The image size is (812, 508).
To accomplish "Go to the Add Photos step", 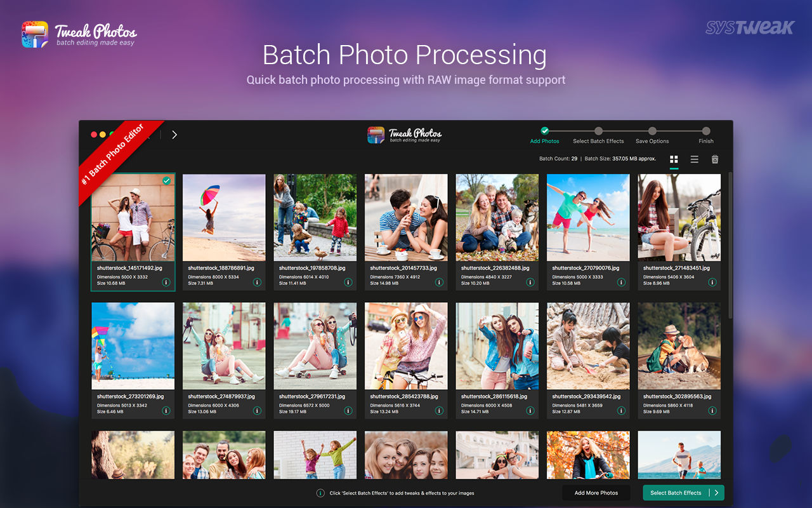I will pos(544,135).
